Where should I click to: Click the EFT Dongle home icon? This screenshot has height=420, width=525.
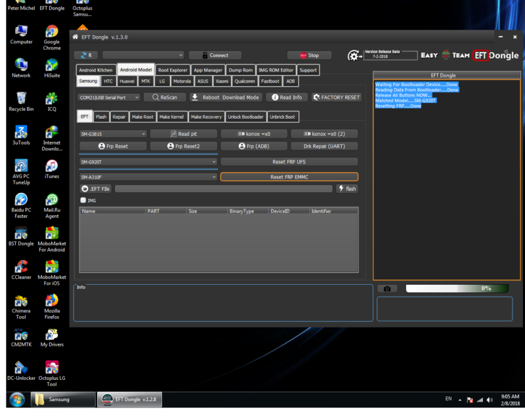75,37
